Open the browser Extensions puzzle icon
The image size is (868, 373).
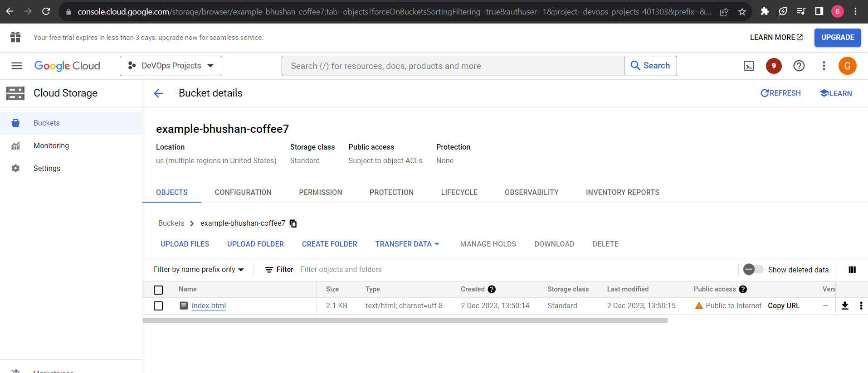pos(765,11)
